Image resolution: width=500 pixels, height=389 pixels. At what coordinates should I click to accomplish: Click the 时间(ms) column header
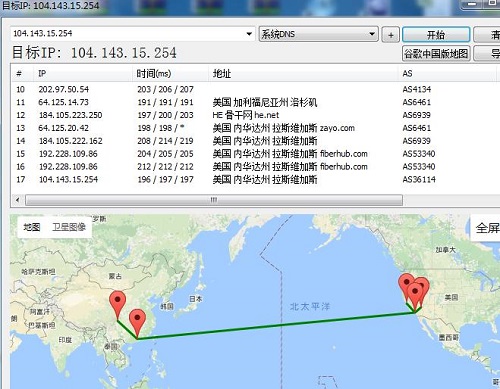point(153,73)
